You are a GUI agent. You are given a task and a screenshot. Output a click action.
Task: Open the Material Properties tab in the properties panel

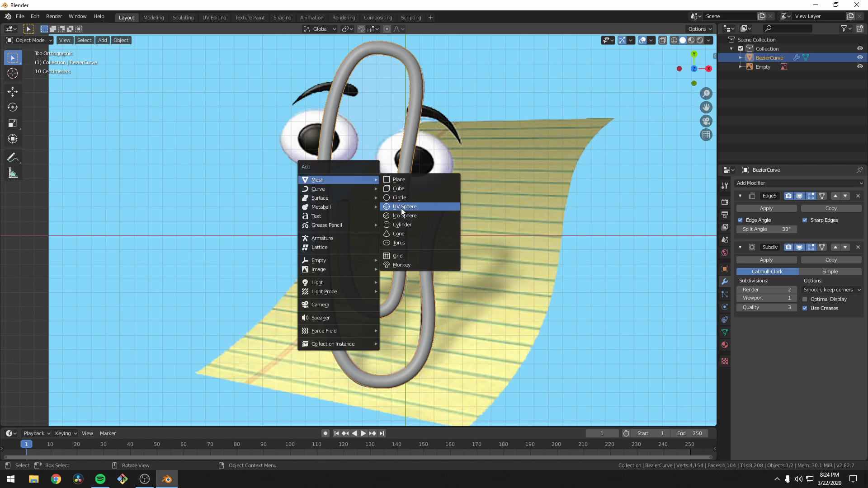click(x=725, y=345)
